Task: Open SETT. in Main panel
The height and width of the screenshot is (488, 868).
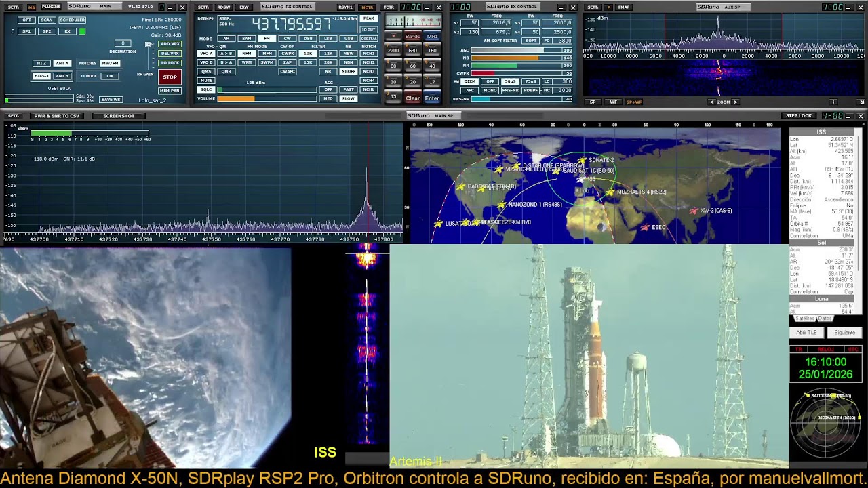Action: click(x=13, y=7)
